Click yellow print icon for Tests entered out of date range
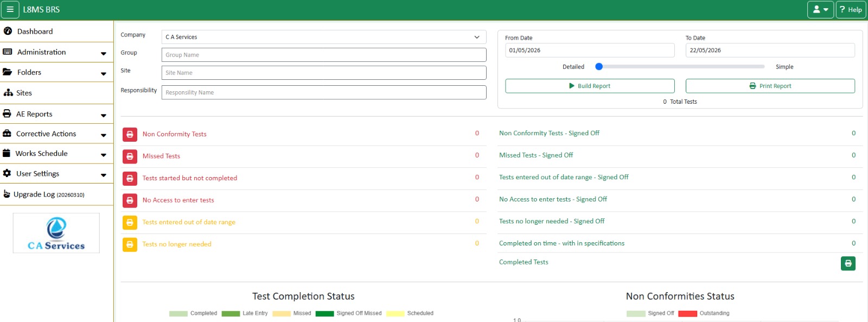 pyautogui.click(x=130, y=222)
